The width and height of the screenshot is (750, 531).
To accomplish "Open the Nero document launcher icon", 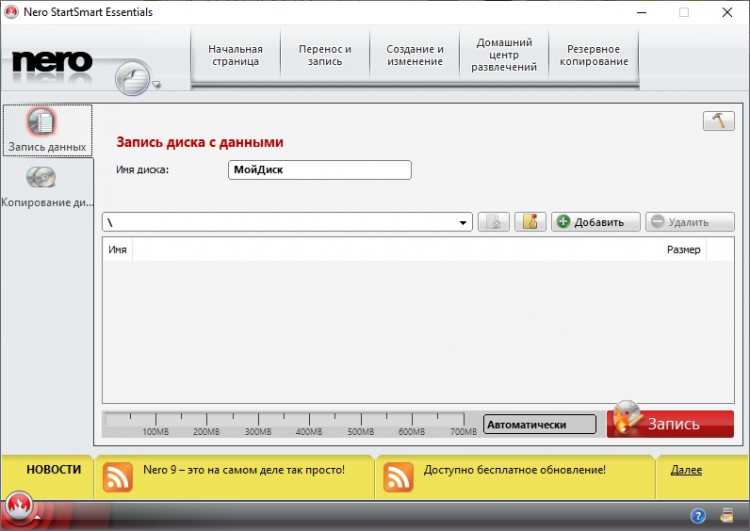I will coord(132,78).
